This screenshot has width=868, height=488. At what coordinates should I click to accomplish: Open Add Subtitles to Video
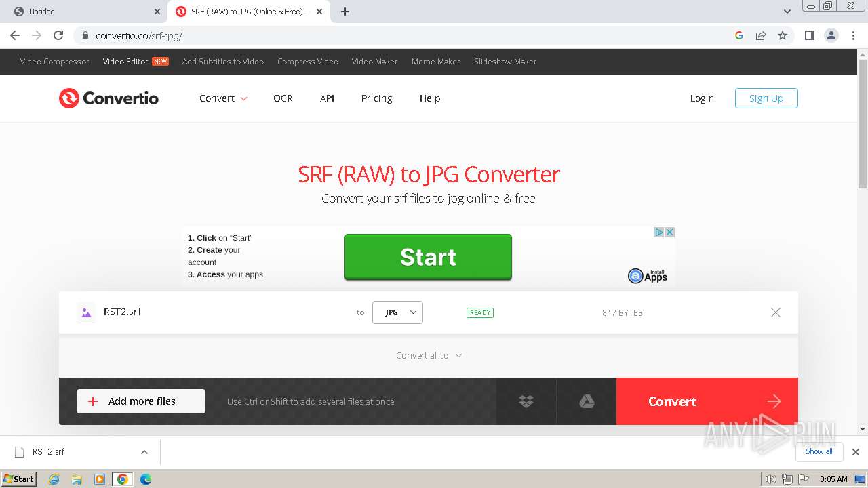point(223,62)
